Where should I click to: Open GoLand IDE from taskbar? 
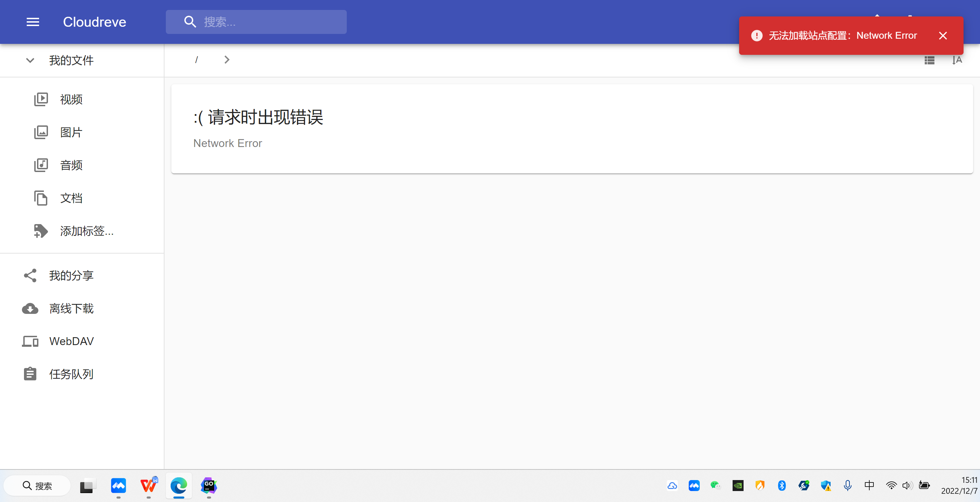(209, 486)
